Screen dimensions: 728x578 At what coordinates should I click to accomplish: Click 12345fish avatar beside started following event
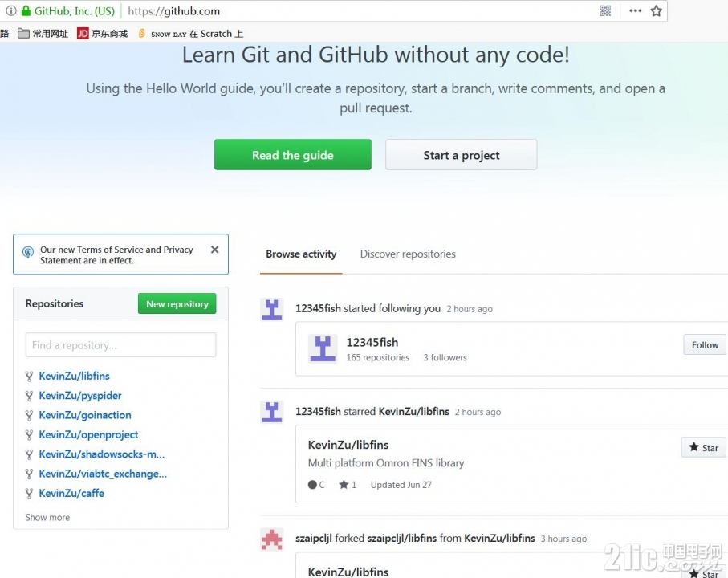point(271,309)
